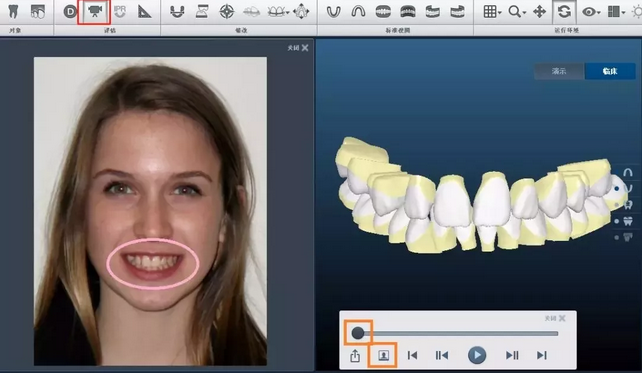Choose the third tooth icon side option

[627, 205]
